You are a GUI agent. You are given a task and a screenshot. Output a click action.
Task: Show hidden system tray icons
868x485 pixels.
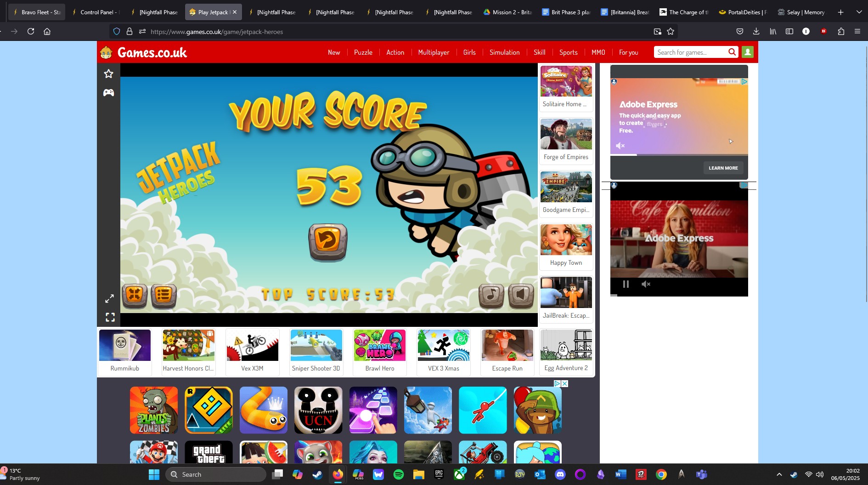pos(779,474)
